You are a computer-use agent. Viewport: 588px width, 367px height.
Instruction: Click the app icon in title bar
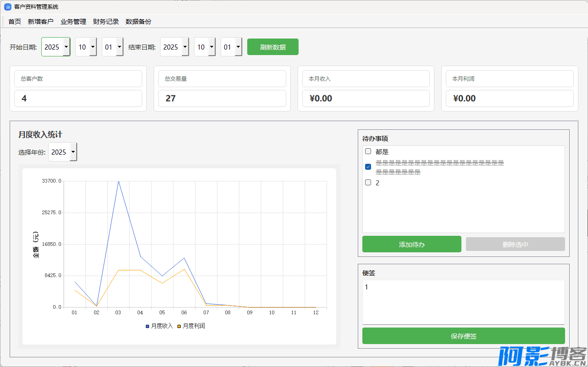7,7
